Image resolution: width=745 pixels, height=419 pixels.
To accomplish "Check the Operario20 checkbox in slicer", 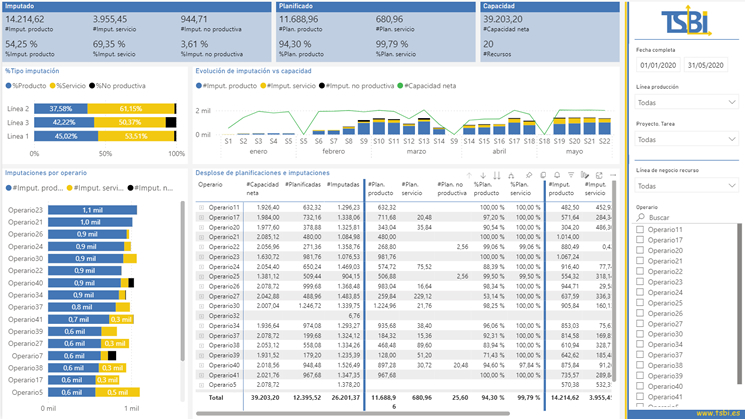I will [x=640, y=250].
